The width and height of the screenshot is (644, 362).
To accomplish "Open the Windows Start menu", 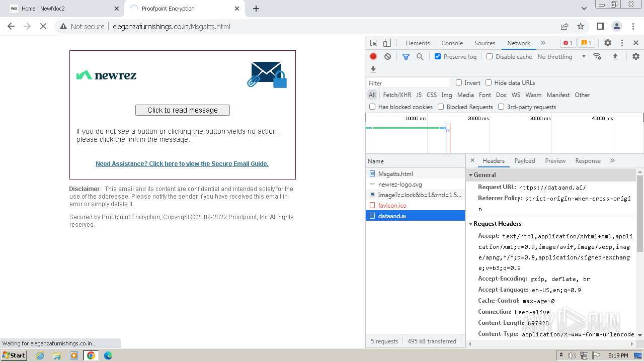I will pyautogui.click(x=14, y=355).
